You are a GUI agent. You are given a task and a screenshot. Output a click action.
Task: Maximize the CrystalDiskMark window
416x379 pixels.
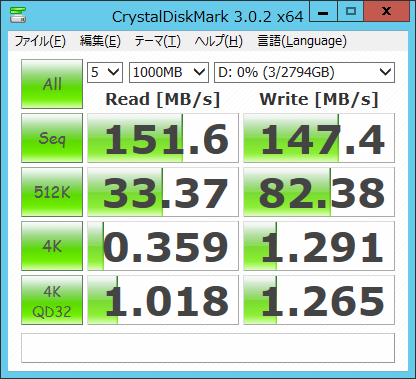click(351, 12)
